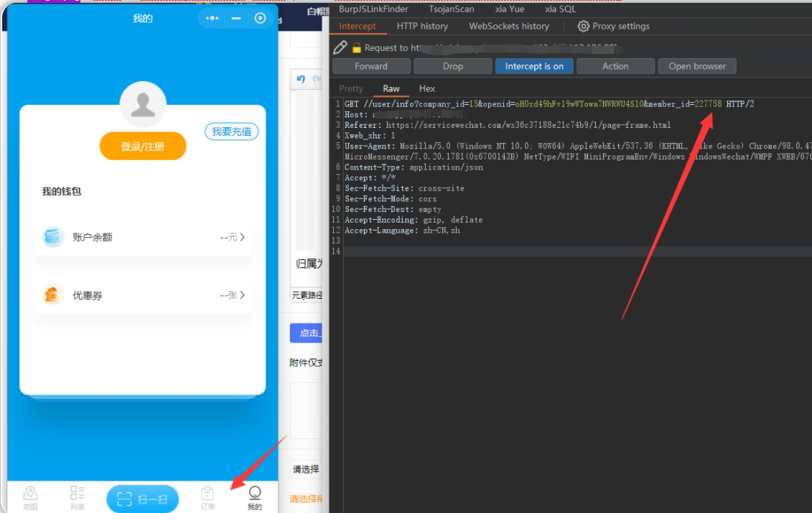This screenshot has height=513, width=812.
Task: Click the undo arrow icon
Action: 301,79
